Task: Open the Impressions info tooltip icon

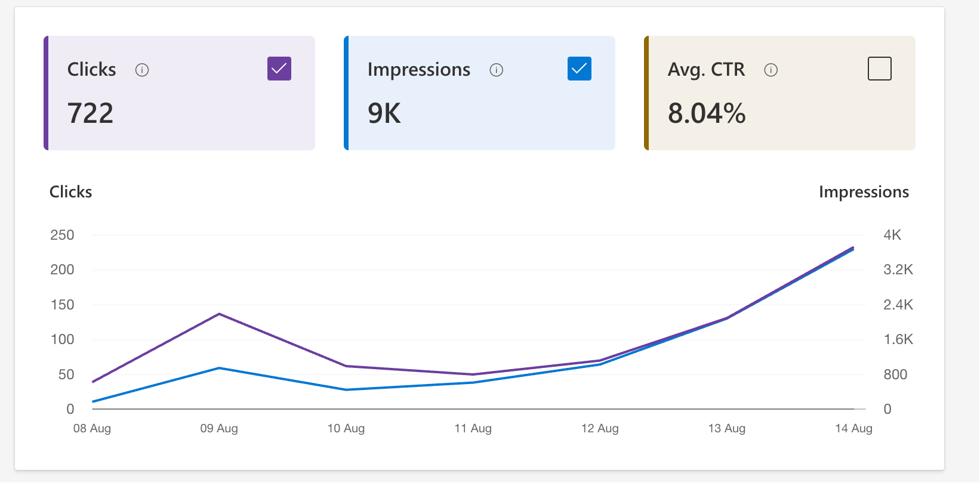Action: click(x=497, y=70)
